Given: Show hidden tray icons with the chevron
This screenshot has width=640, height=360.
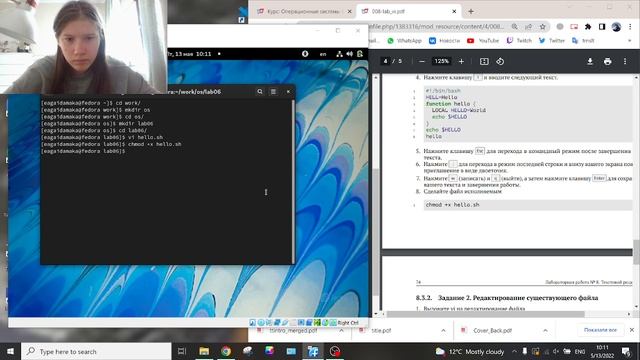Looking at the screenshot, I should point(514,351).
